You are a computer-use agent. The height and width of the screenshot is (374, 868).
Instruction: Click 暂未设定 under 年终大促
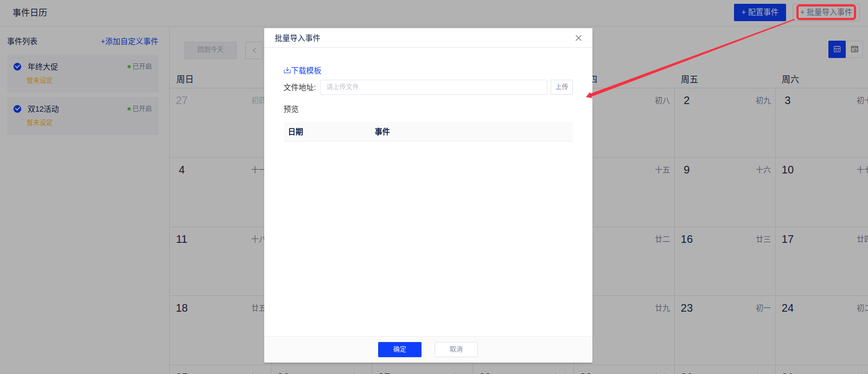tap(40, 81)
